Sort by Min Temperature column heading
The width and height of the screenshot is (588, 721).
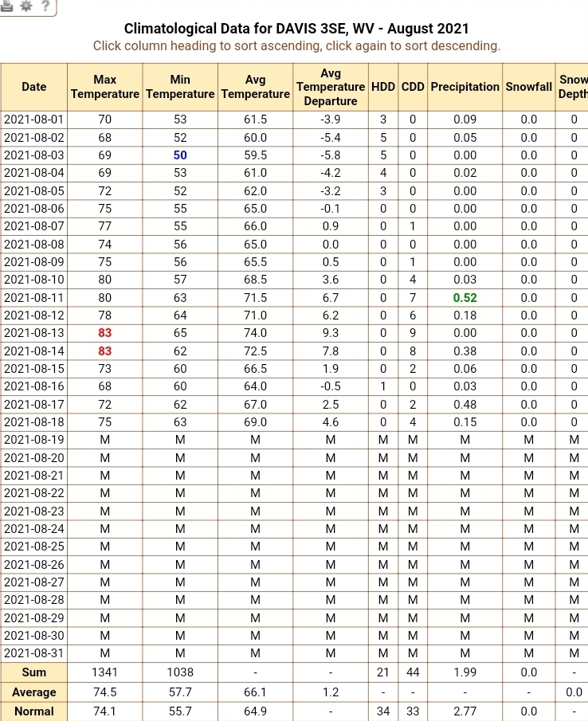pyautogui.click(x=180, y=87)
